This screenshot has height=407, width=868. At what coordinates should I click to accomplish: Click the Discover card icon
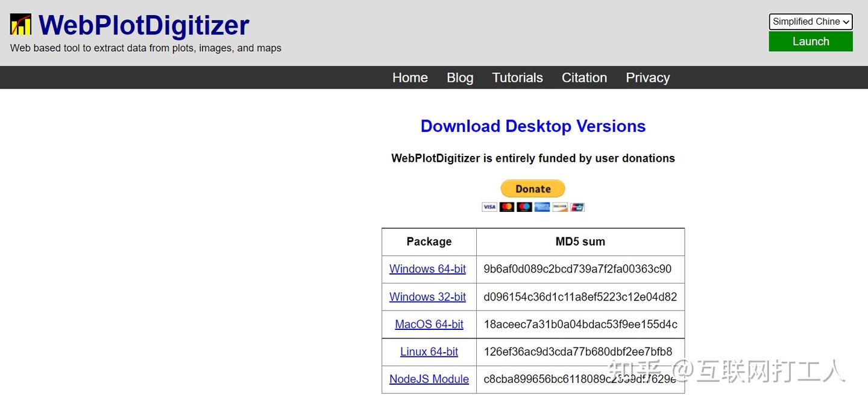coord(559,207)
